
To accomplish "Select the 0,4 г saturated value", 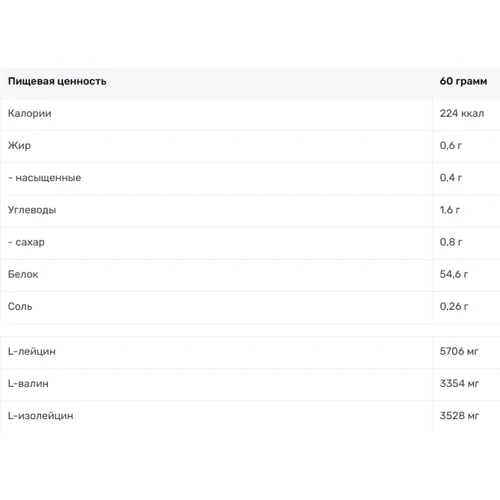I will tap(451, 178).
